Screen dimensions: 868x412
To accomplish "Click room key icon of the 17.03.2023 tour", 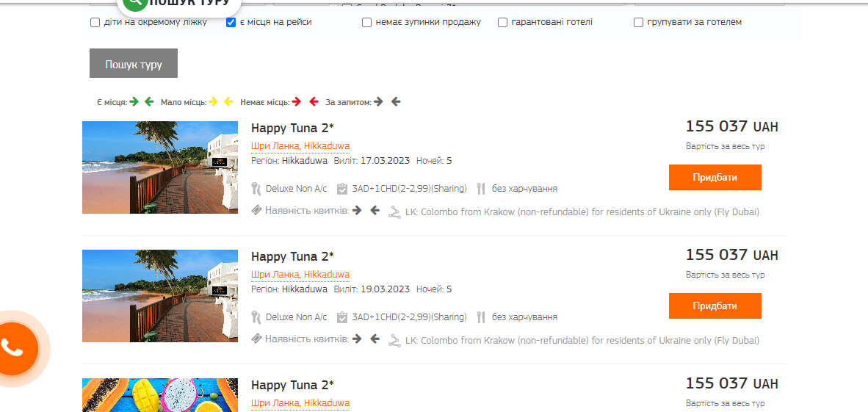I will tap(256, 189).
